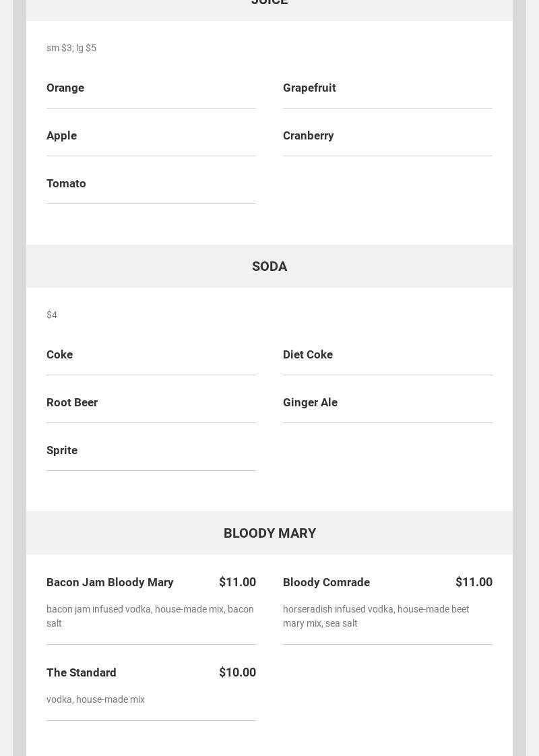
Task: Select the Cranberry juice item
Action: [x=308, y=135]
